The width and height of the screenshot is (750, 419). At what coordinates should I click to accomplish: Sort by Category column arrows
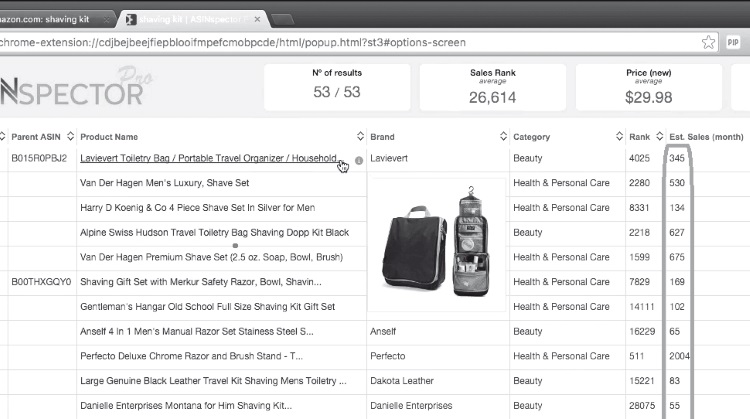(618, 137)
